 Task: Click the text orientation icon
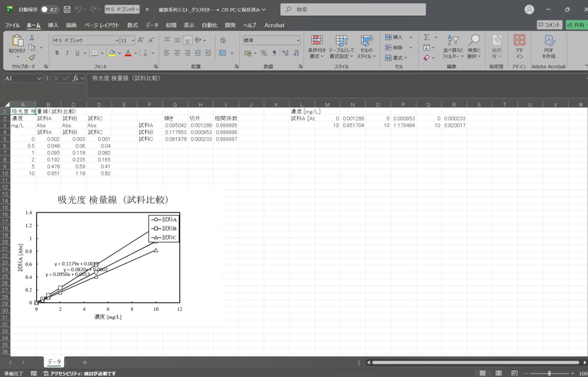tap(198, 40)
